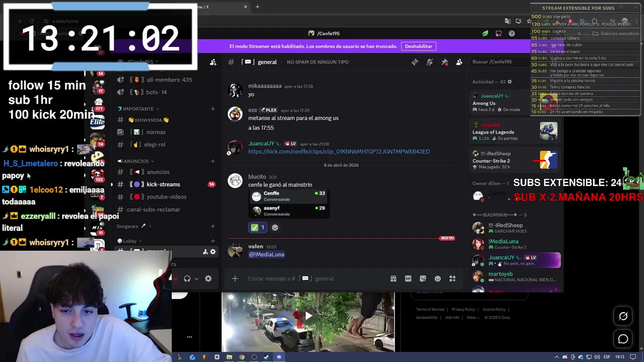
Task: Add a channel to the Songwars category
Action: 212,226
